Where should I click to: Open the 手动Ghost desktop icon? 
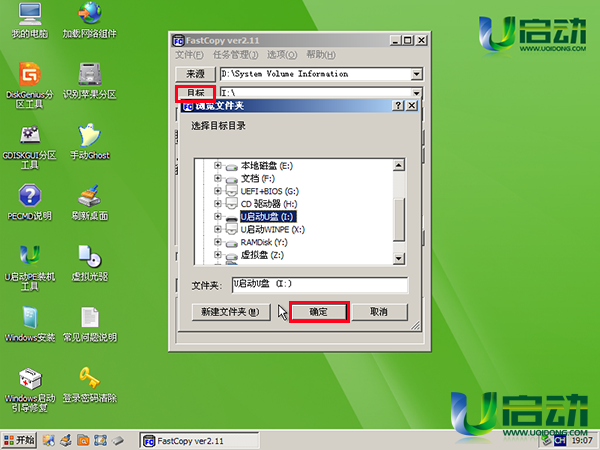click(90, 142)
